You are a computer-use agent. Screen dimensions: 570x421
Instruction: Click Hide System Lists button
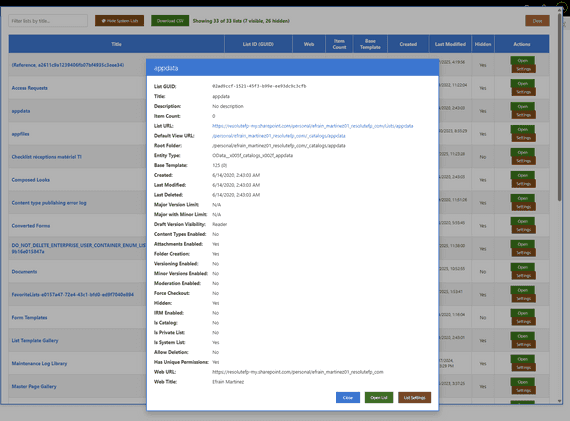pos(120,21)
